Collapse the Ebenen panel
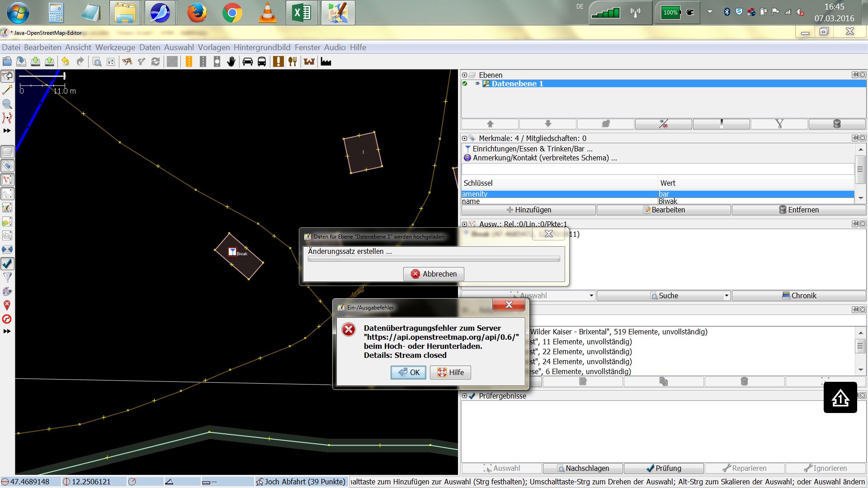Viewport: 868px width, 488px height. click(x=464, y=75)
